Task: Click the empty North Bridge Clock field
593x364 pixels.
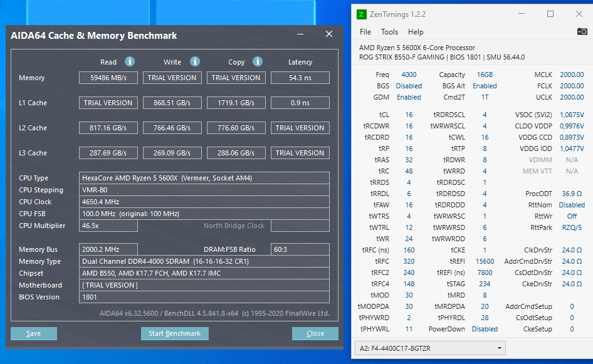Action: coord(300,226)
